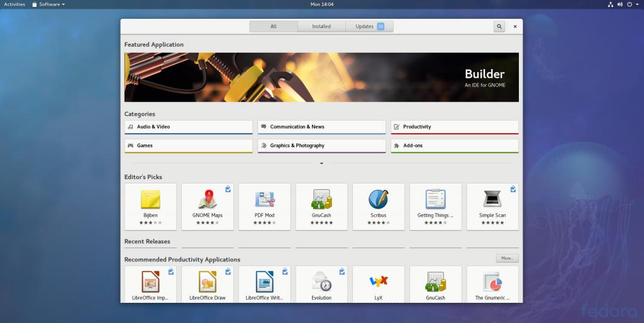Click 'An IDE for GNOME' subtitle text
Screen dimensions: 644x323
(x=485, y=85)
